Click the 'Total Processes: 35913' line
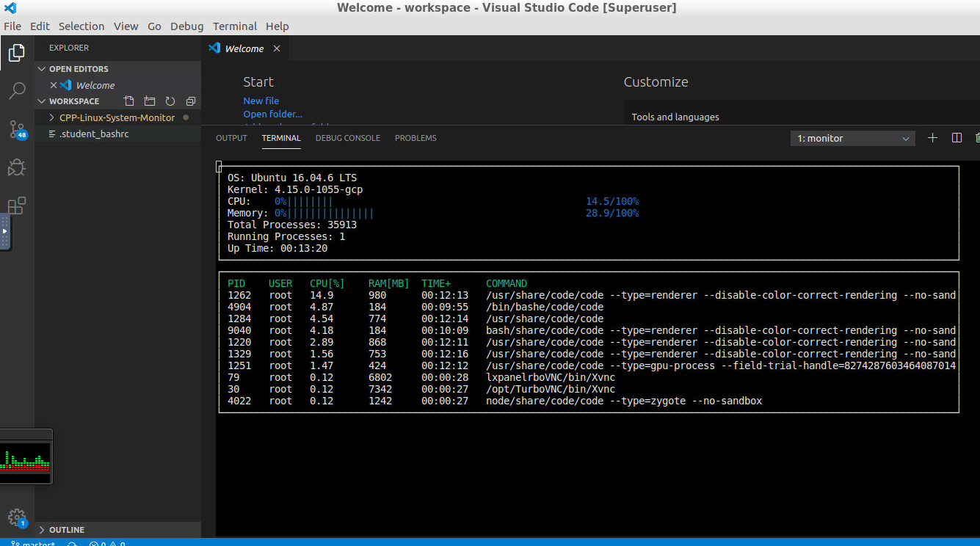The image size is (980, 546). (x=292, y=225)
